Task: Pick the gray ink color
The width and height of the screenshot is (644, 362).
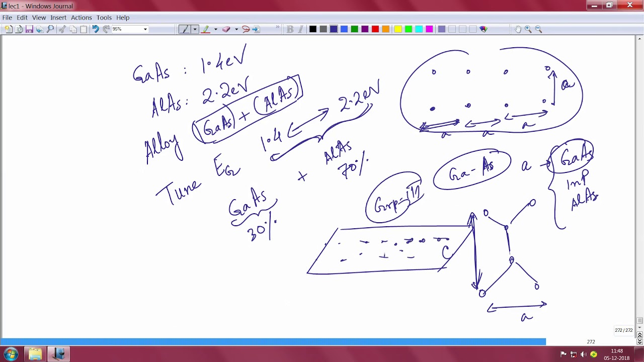Action: pos(324,29)
